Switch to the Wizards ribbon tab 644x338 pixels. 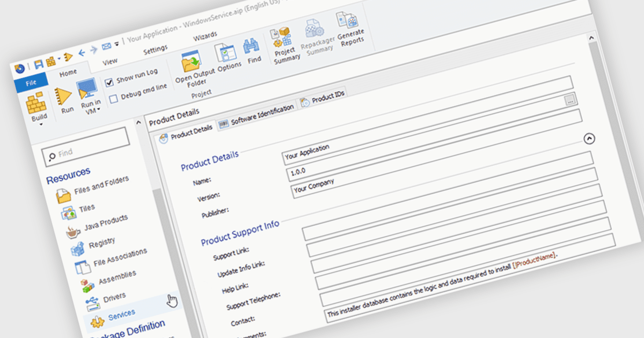[204, 37]
